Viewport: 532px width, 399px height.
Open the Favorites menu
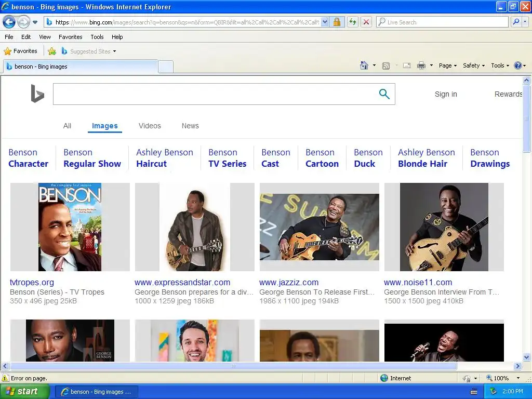pyautogui.click(x=70, y=37)
